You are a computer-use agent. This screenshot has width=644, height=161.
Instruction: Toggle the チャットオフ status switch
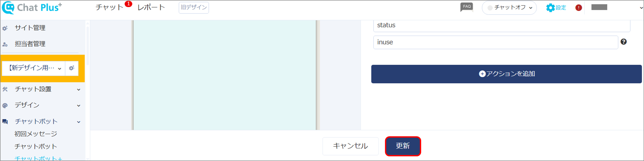(509, 8)
